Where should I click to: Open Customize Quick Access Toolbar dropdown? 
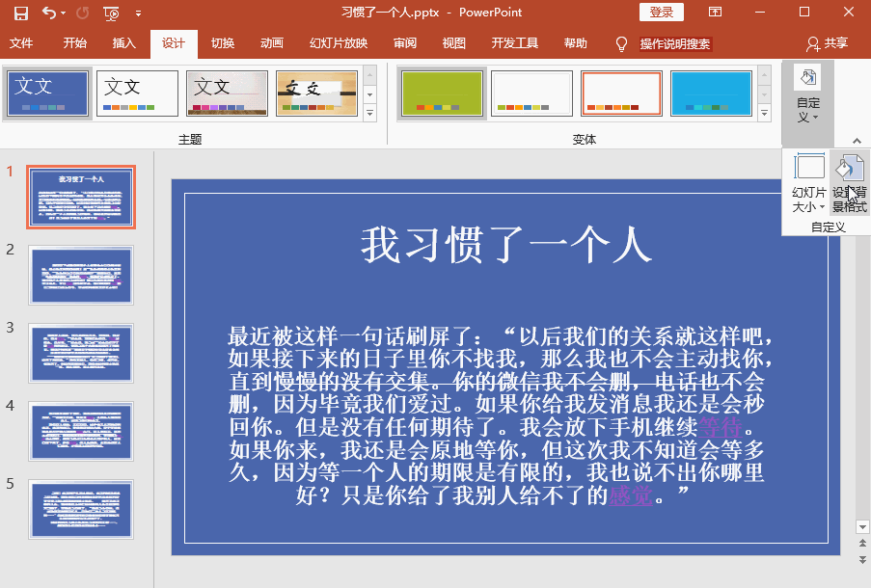tap(138, 13)
